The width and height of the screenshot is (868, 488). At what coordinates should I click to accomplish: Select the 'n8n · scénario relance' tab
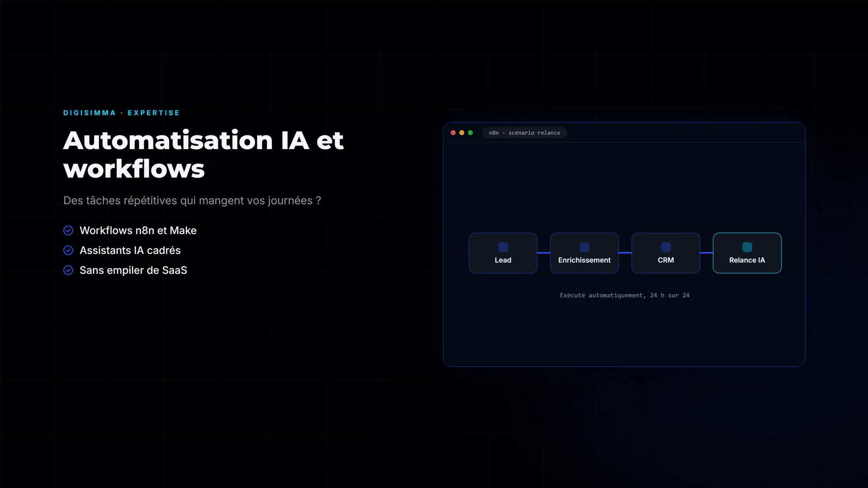[x=524, y=133]
